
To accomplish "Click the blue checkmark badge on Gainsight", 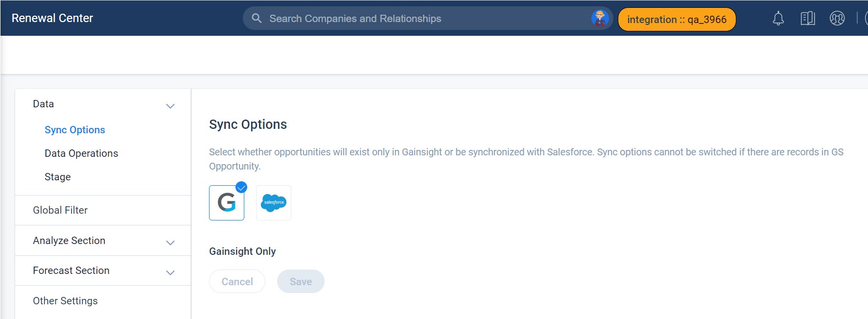I will pos(241,187).
